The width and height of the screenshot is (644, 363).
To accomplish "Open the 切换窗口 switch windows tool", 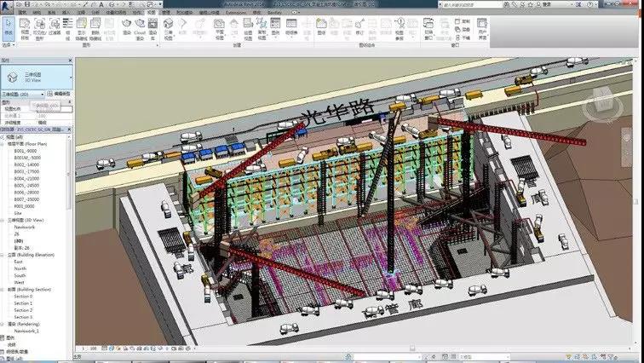I will coord(428,29).
